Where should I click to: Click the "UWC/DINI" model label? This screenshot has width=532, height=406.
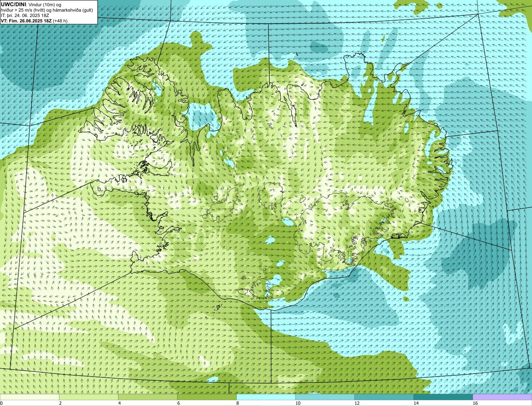click(14, 4)
